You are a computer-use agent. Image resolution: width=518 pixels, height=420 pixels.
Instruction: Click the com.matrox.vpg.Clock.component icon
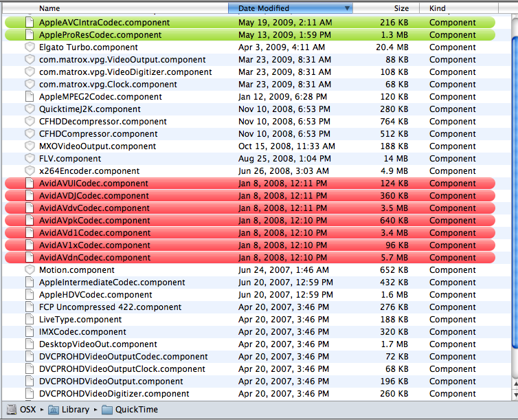tap(30, 85)
